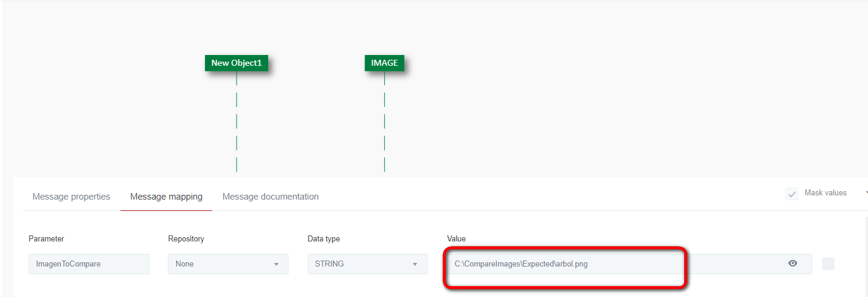
Task: Toggle the Mask values checkbox
Action: (792, 194)
